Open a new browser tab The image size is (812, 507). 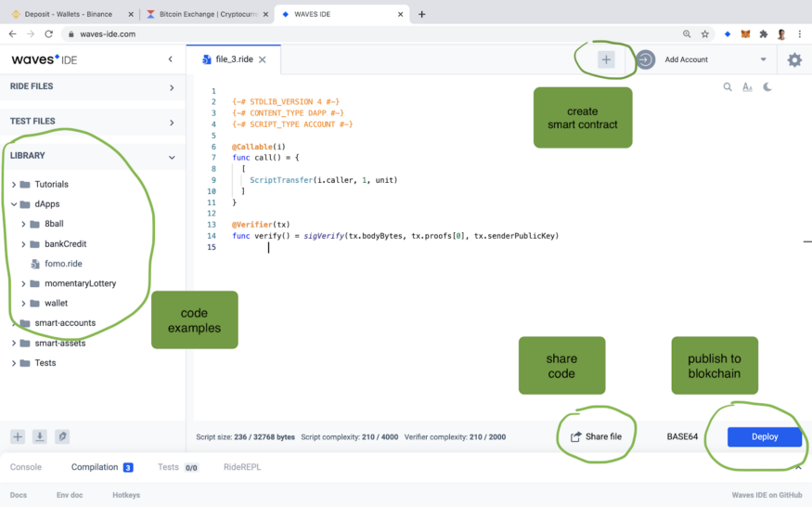pyautogui.click(x=421, y=14)
